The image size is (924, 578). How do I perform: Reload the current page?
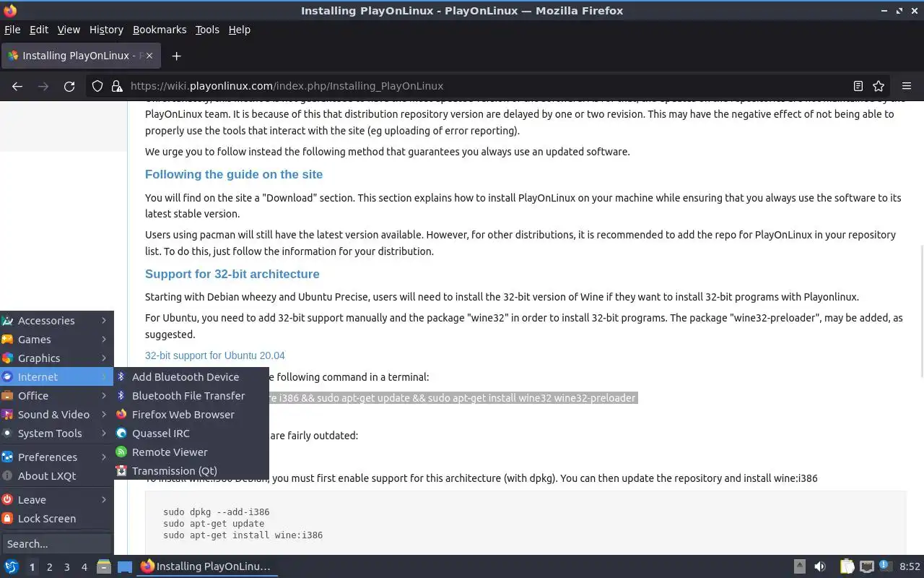tap(69, 86)
